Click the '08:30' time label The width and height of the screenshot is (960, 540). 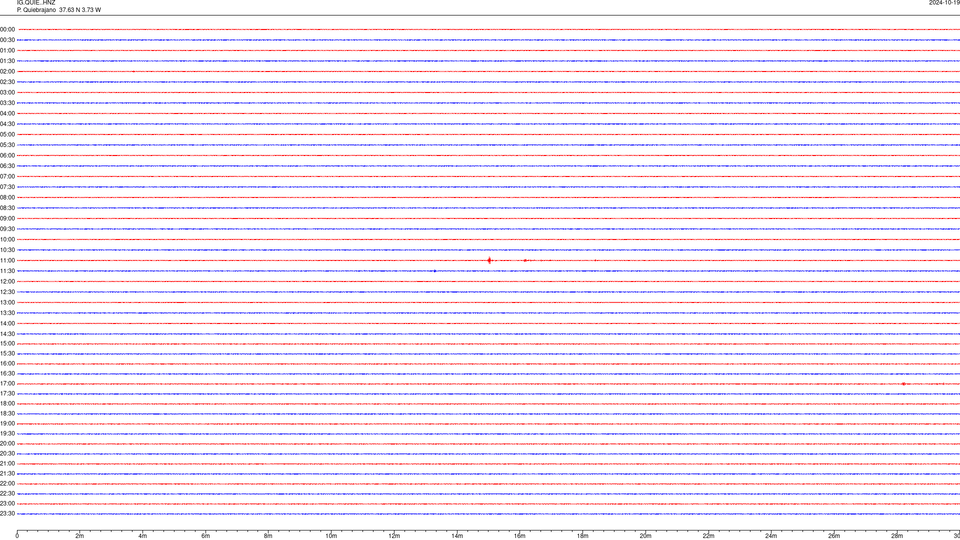7,208
